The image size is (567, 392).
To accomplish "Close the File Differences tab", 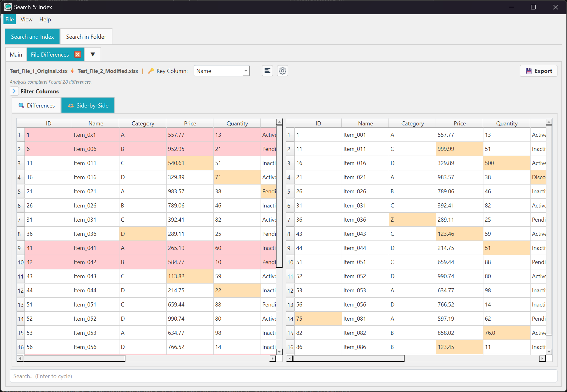I will point(78,54).
